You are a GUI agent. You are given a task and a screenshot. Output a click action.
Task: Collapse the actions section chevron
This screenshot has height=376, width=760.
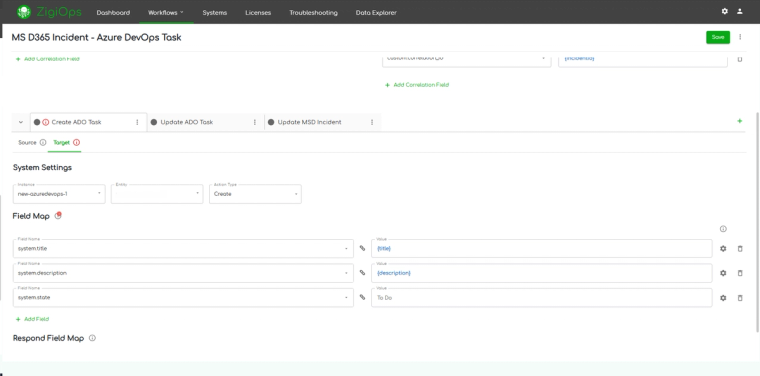pyautogui.click(x=21, y=122)
